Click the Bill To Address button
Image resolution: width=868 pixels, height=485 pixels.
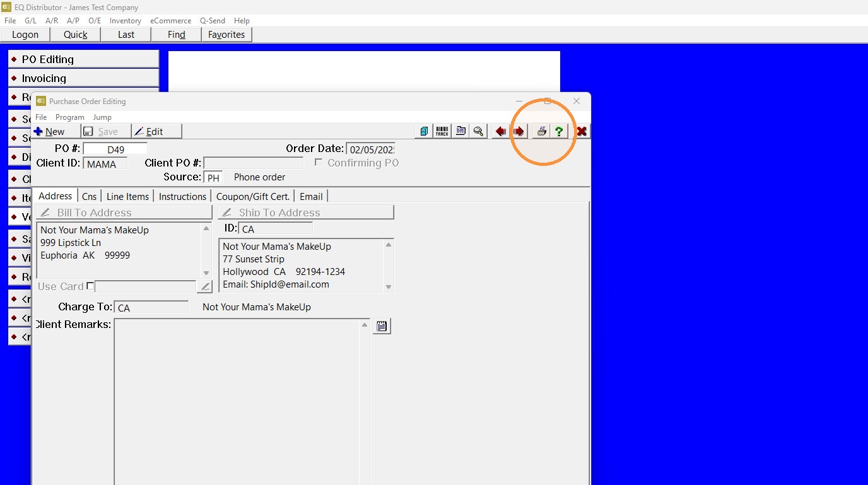(x=124, y=213)
